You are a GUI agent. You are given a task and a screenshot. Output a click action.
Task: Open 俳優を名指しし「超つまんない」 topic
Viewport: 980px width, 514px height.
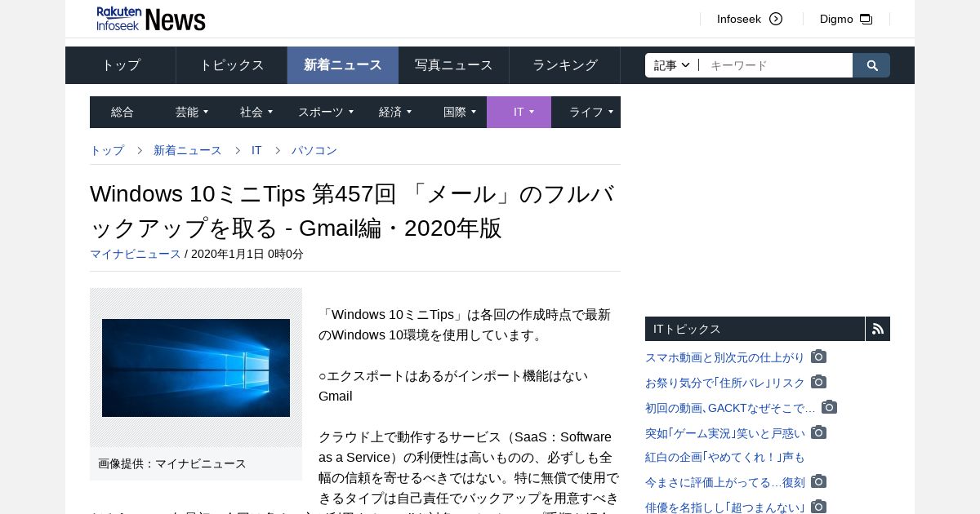[x=725, y=507]
